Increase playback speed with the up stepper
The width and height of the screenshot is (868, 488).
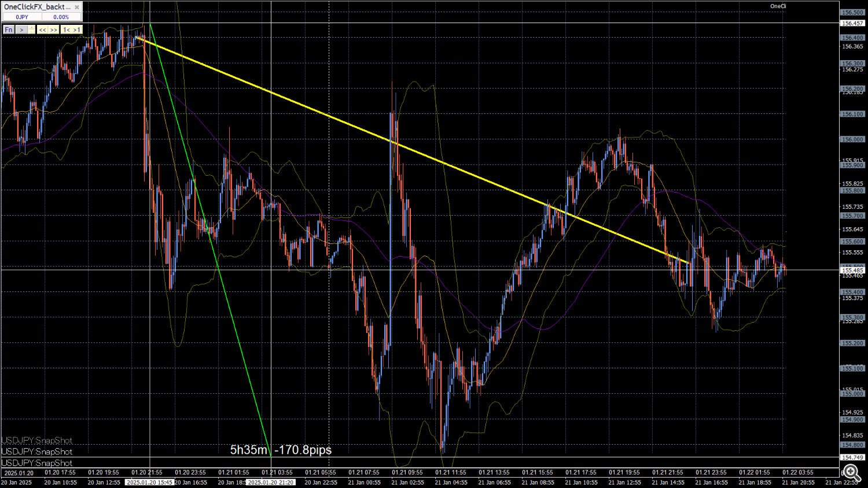(32, 28)
